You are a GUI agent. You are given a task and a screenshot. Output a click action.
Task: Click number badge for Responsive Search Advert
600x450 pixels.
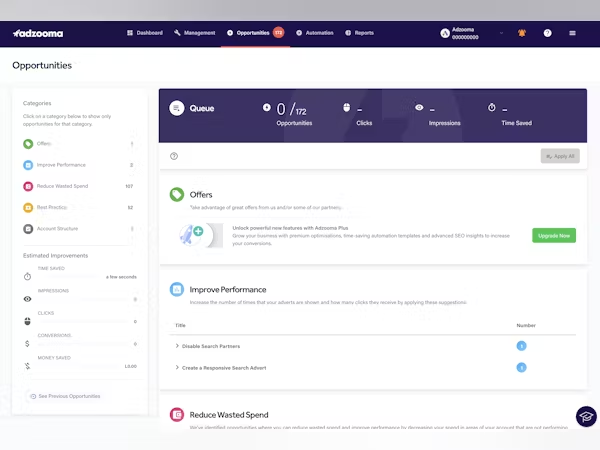[x=522, y=368]
